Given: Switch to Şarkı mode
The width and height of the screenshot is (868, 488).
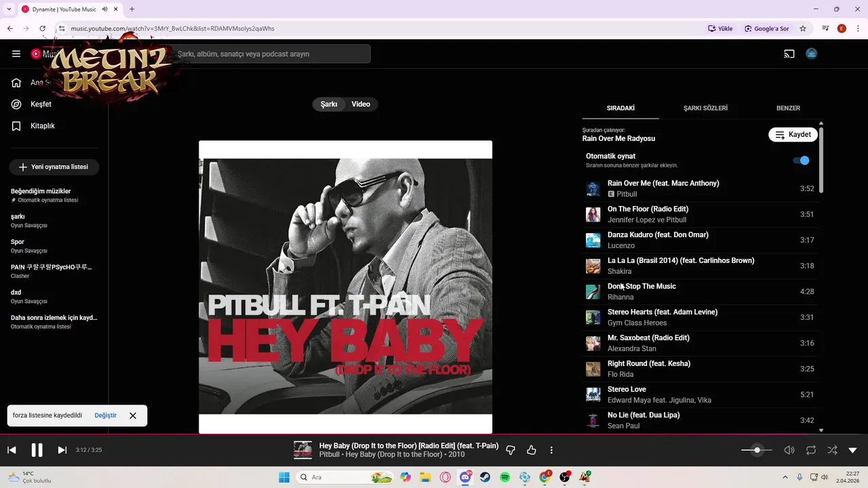Looking at the screenshot, I should (x=329, y=104).
